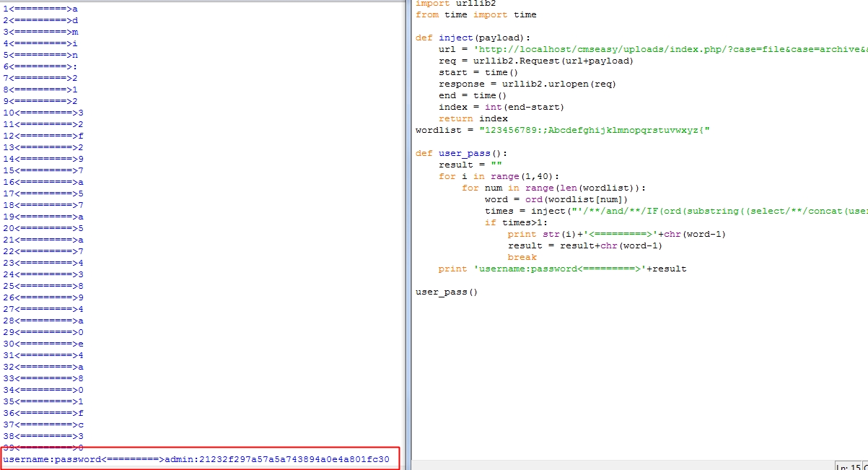Select output row '4<=========>i'
The height and width of the screenshot is (470, 868).
[x=40, y=43]
